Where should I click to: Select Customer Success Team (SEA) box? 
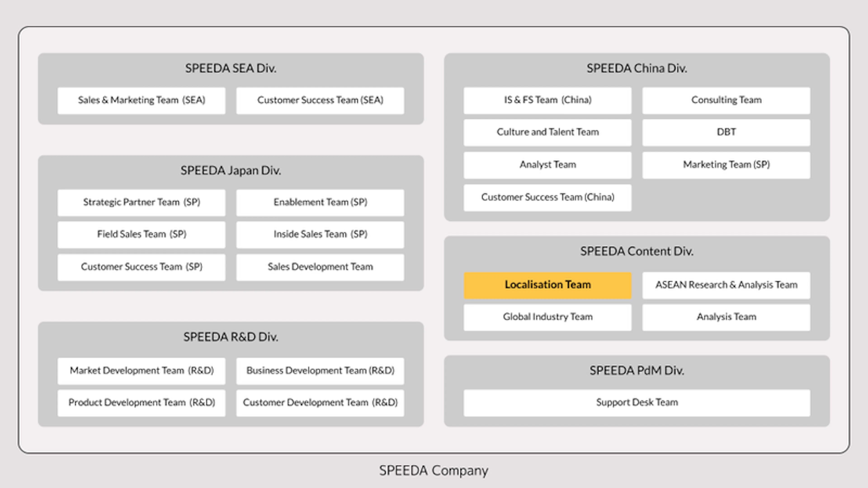pos(320,101)
